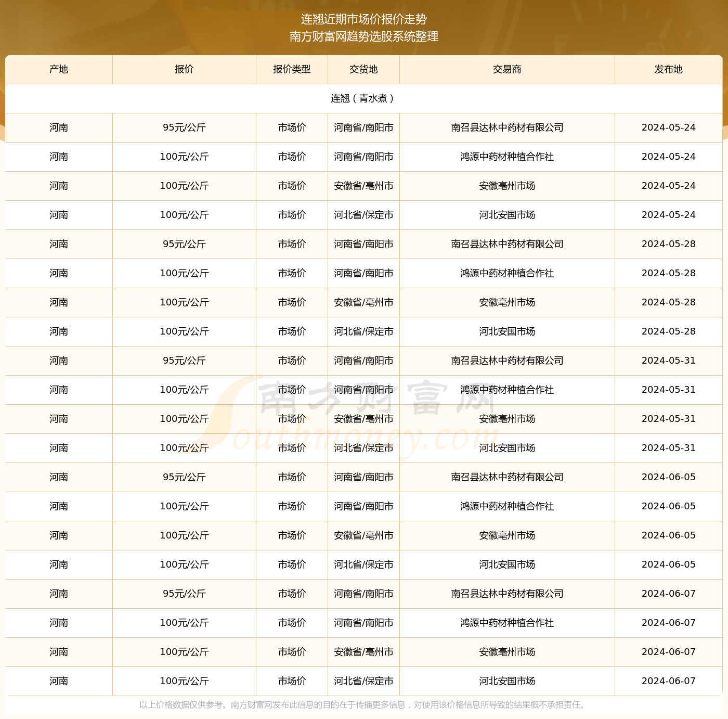The height and width of the screenshot is (719, 728).
Task: Click the 交货地 column header
Action: pyautogui.click(x=363, y=69)
